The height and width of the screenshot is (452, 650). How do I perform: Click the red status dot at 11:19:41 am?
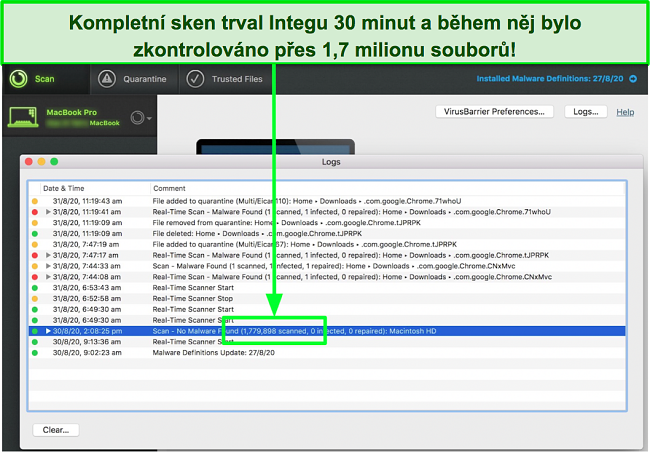click(35, 212)
